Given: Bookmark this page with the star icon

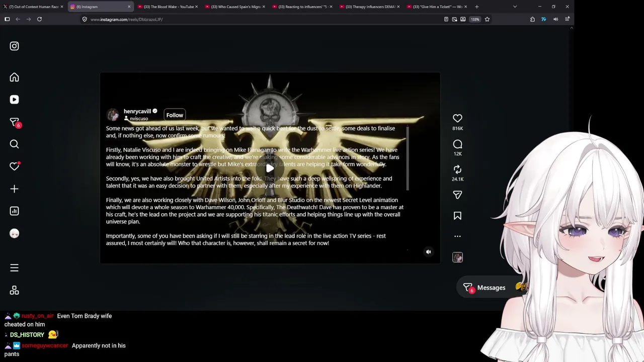Looking at the screenshot, I should coord(487,19).
